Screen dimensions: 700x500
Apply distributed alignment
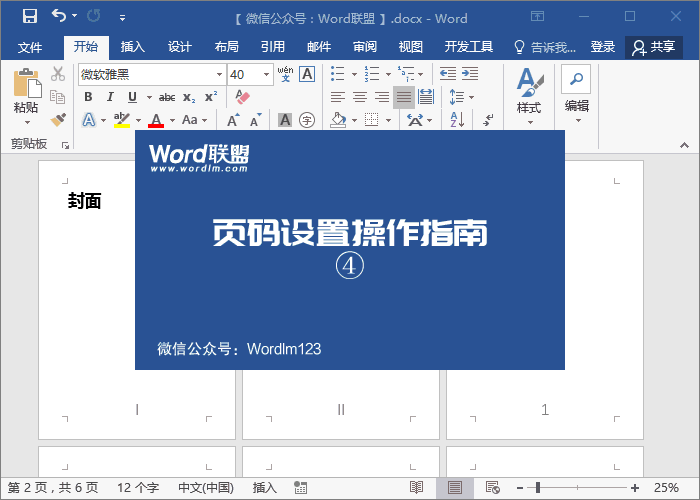pyautogui.click(x=426, y=97)
